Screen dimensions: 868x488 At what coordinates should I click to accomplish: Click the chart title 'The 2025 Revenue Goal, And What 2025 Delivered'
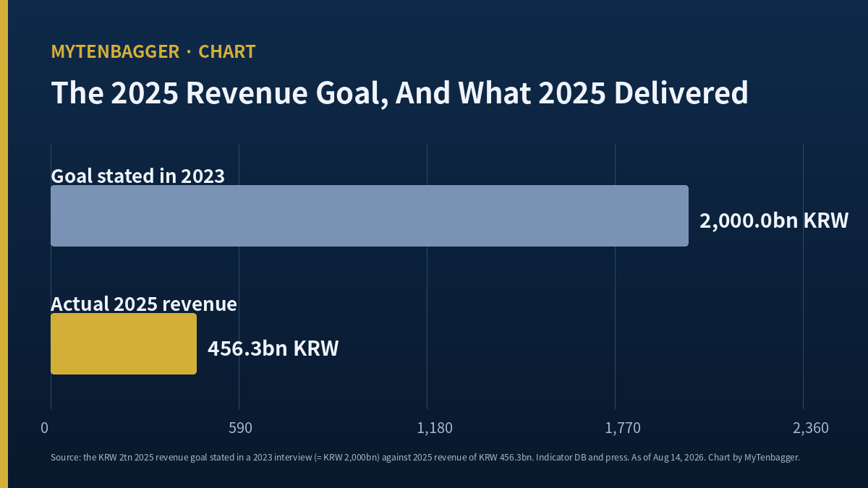pyautogui.click(x=399, y=94)
